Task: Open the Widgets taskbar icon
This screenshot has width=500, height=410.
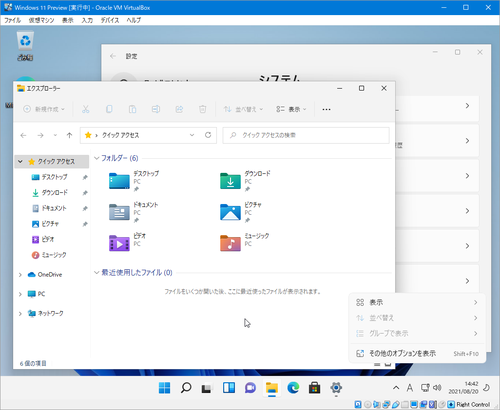Action: (229, 388)
